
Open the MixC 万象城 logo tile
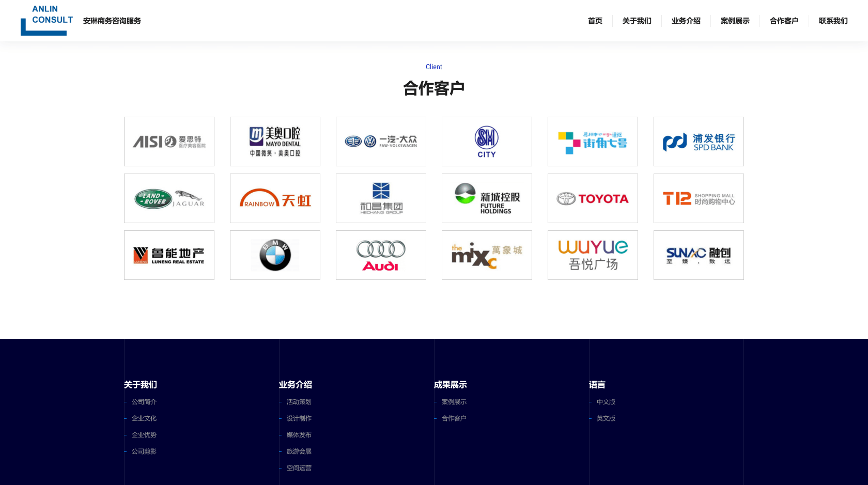tap(487, 255)
